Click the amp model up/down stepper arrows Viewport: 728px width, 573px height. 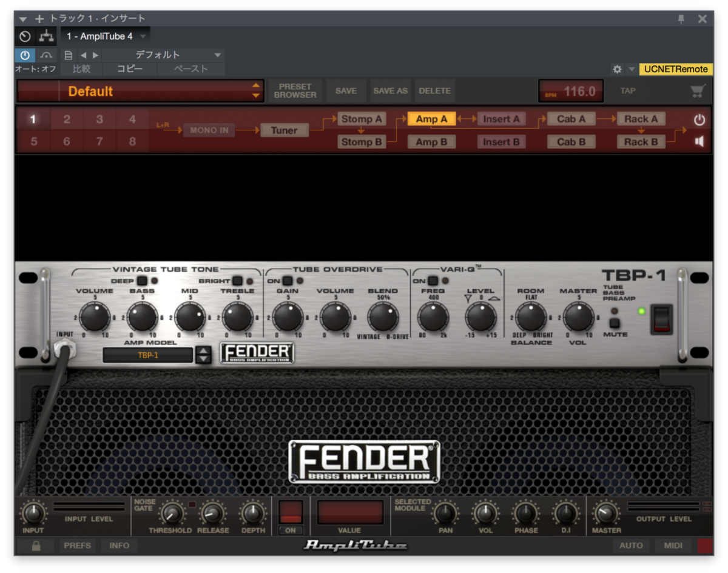point(203,355)
